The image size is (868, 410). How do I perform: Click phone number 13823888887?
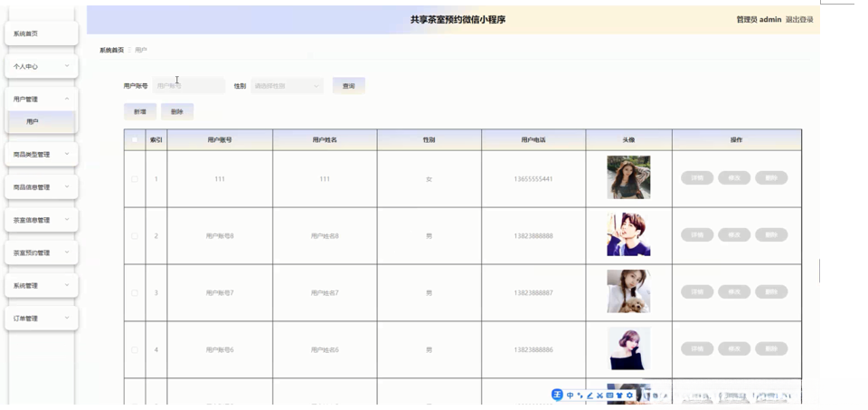pos(533,292)
